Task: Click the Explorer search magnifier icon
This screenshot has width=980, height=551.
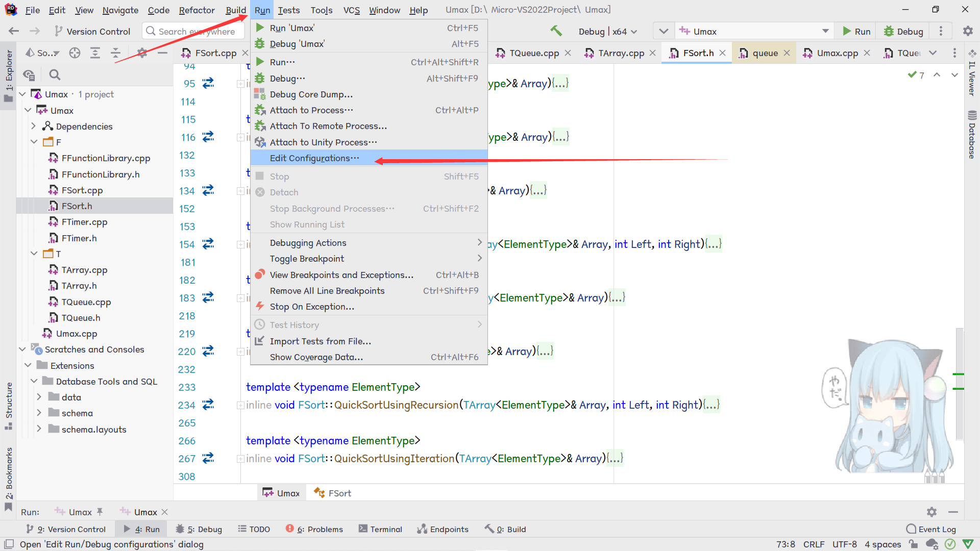Action: click(55, 75)
